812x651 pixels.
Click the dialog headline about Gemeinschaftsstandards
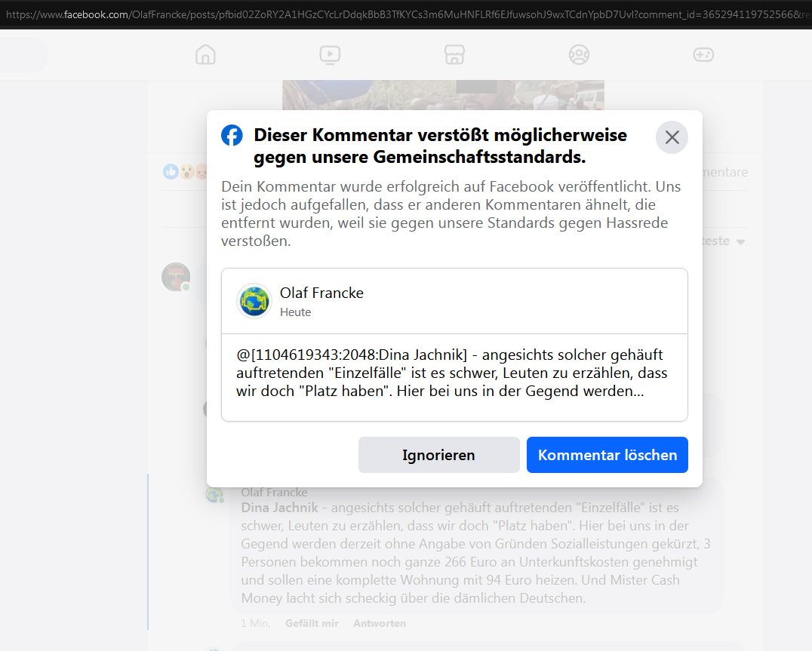click(x=440, y=146)
